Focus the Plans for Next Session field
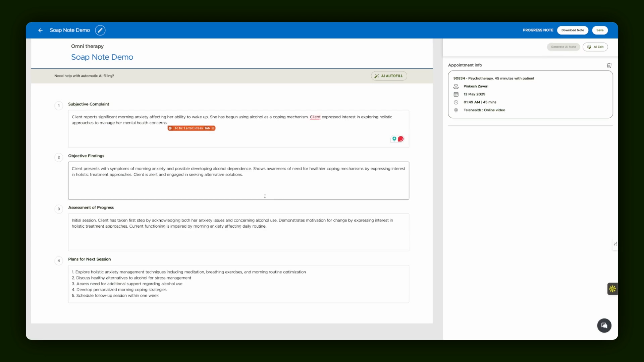This screenshot has width=644, height=362. point(238,284)
